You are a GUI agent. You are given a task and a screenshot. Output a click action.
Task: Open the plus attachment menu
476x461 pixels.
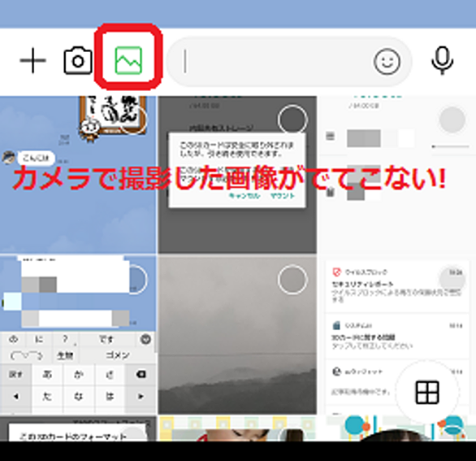coord(32,60)
